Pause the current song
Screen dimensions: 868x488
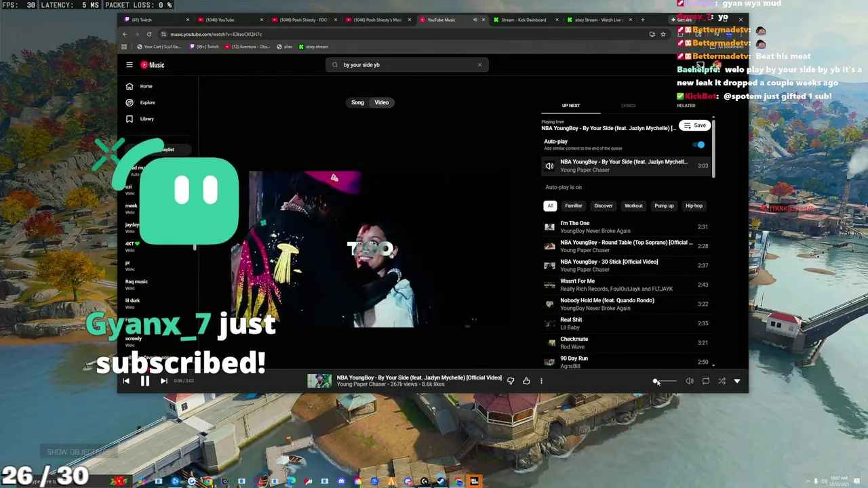tap(144, 381)
